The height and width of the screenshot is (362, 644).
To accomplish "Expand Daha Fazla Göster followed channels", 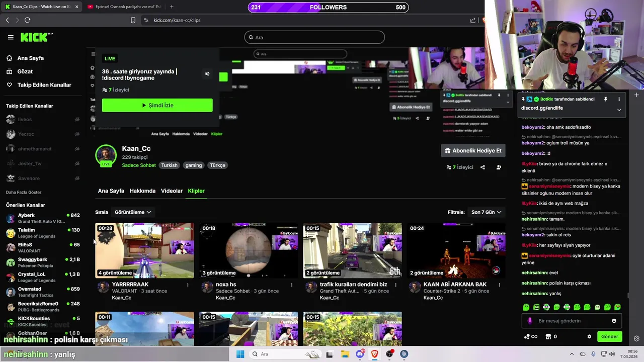I will pyautogui.click(x=24, y=193).
